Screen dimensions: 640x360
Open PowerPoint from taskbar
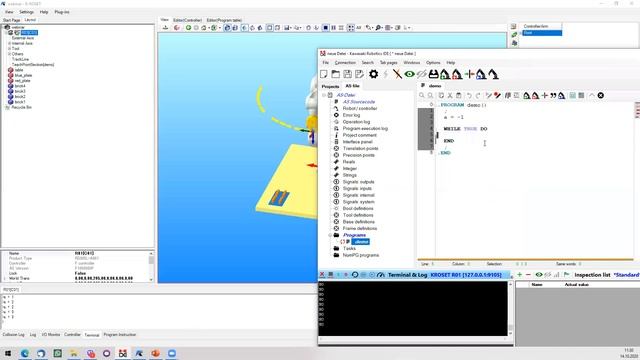pyautogui.click(x=156, y=353)
